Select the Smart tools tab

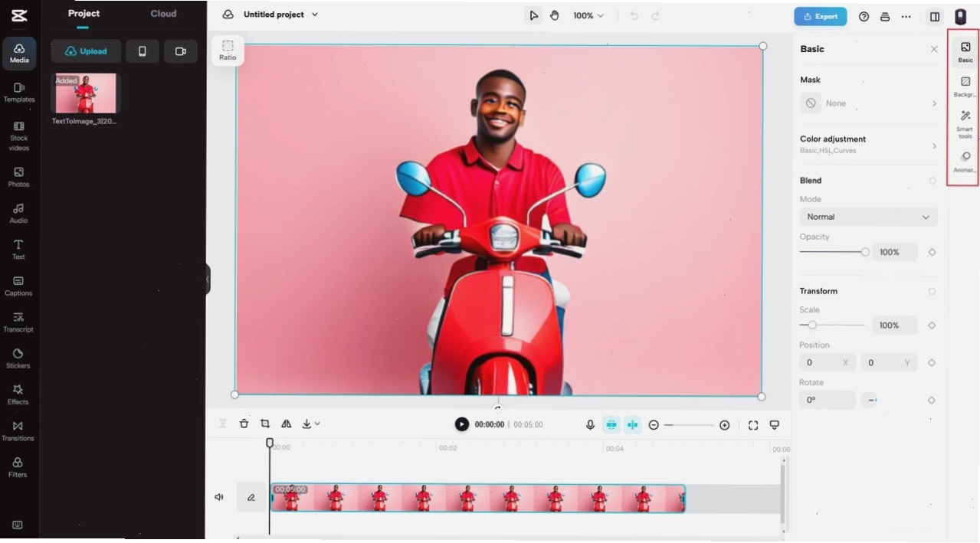[965, 124]
